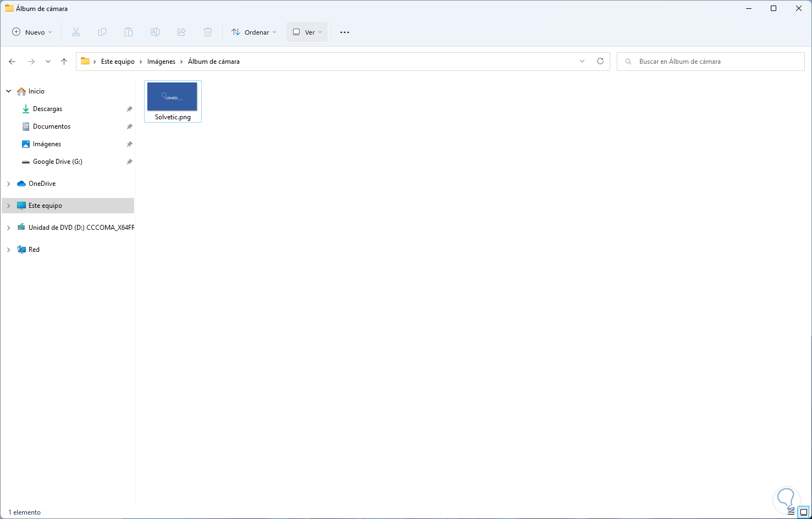Open the three-dot more options menu
The height and width of the screenshot is (519, 812).
(345, 32)
